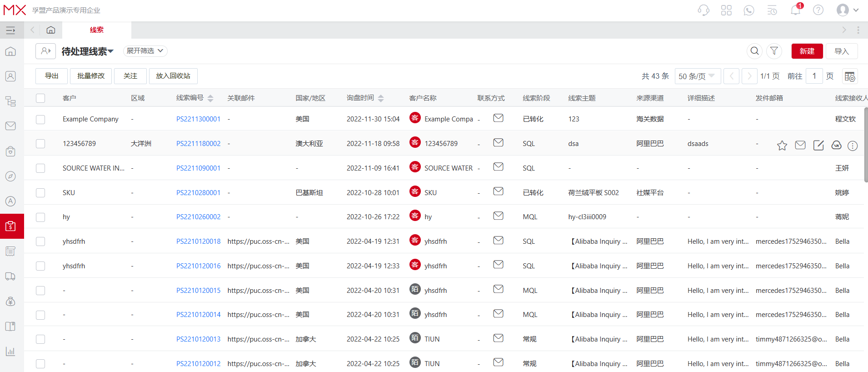This screenshot has width=868, height=372.
Task: Toggle the select-all header checkbox
Action: (x=40, y=98)
